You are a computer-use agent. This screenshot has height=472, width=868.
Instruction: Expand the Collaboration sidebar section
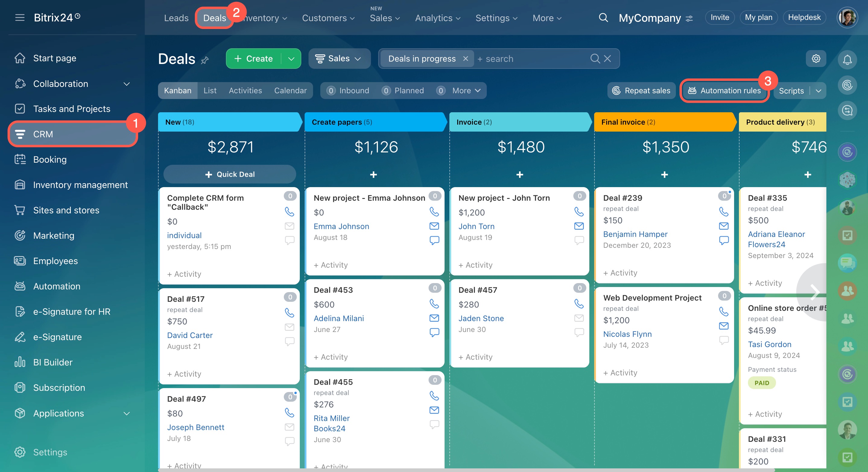coord(126,84)
